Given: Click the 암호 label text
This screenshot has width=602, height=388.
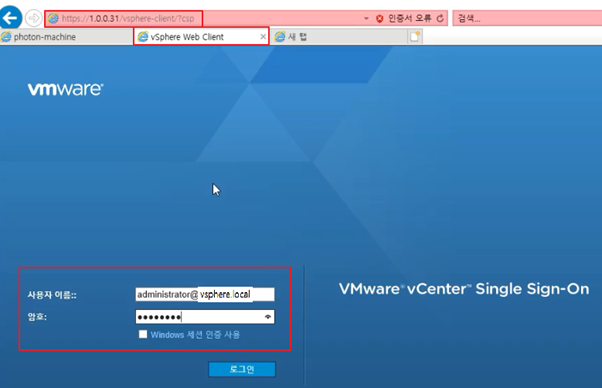Looking at the screenshot, I should 37,317.
